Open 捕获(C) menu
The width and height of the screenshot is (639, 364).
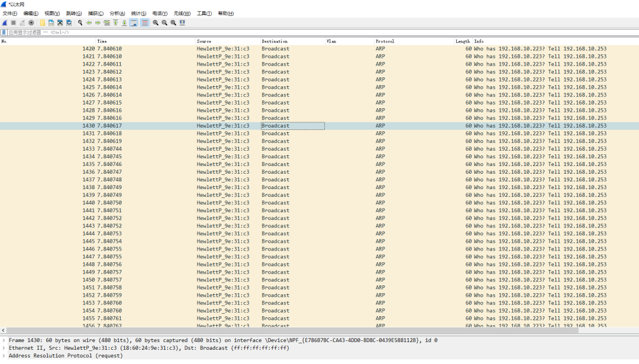[x=96, y=14]
